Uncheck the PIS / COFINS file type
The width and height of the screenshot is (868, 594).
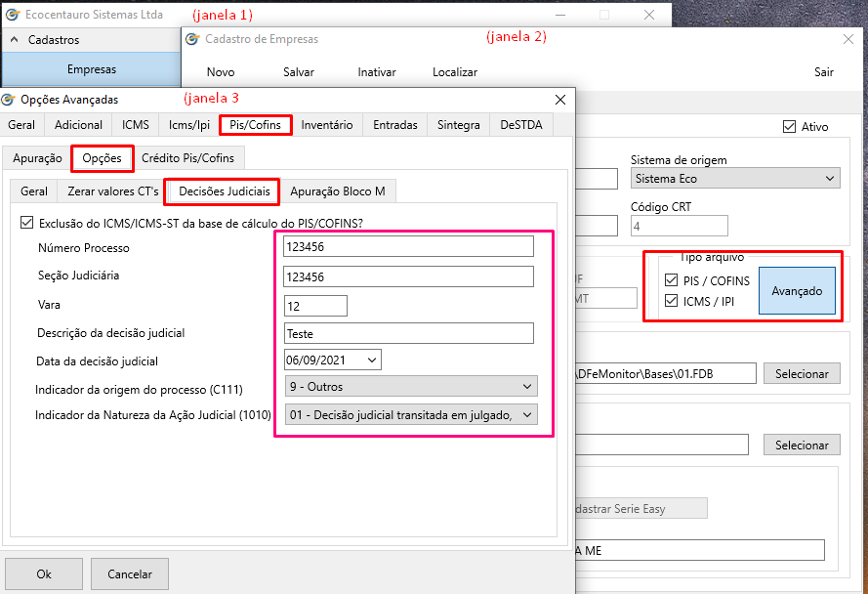pyautogui.click(x=670, y=281)
